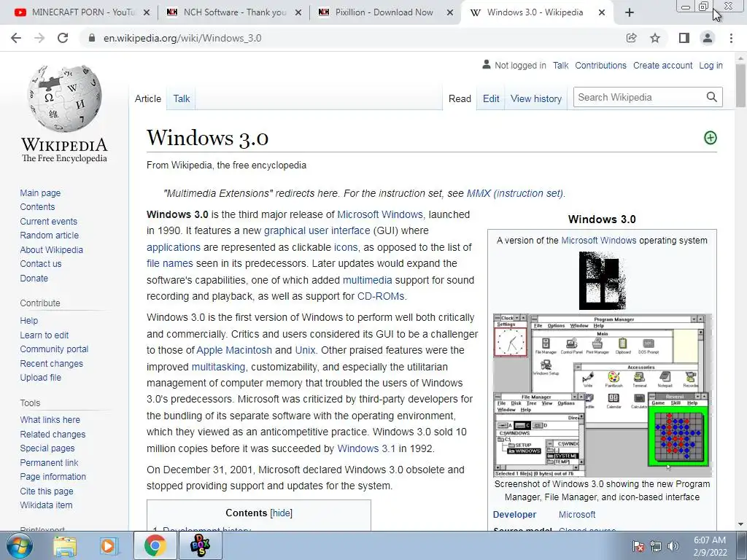Click the Windows 3.0 logo thumbnail
The height and width of the screenshot is (560, 747).
602,281
